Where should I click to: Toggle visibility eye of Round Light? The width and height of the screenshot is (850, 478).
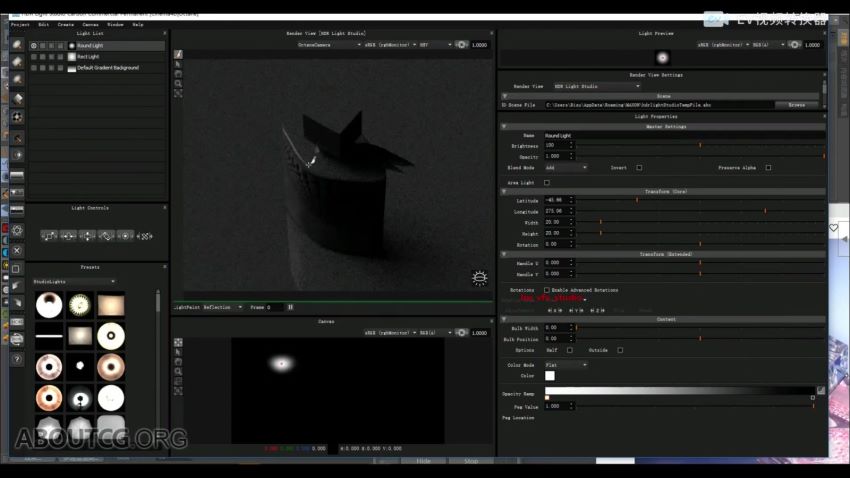click(34, 46)
